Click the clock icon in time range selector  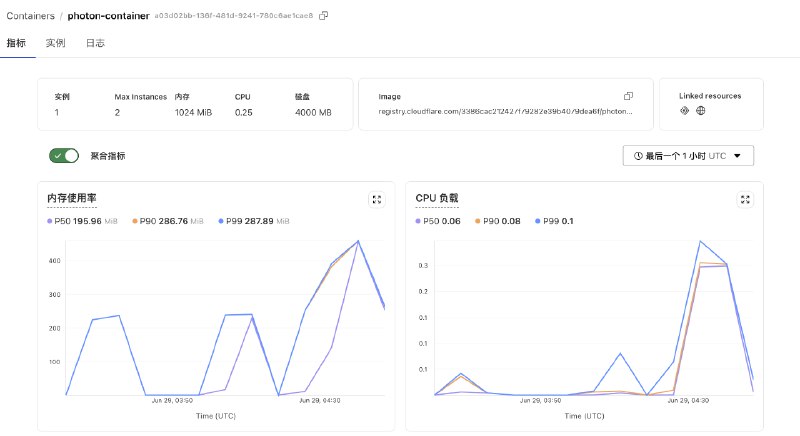[637, 156]
